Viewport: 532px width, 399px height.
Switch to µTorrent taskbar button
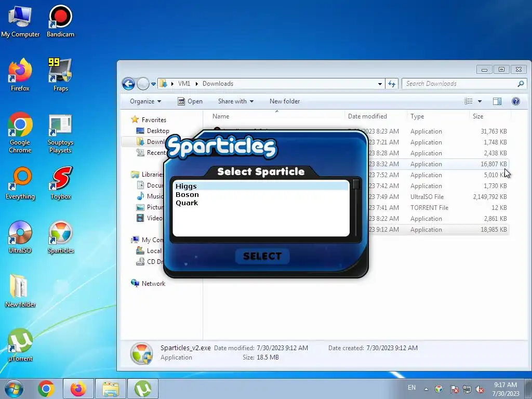[143, 389]
